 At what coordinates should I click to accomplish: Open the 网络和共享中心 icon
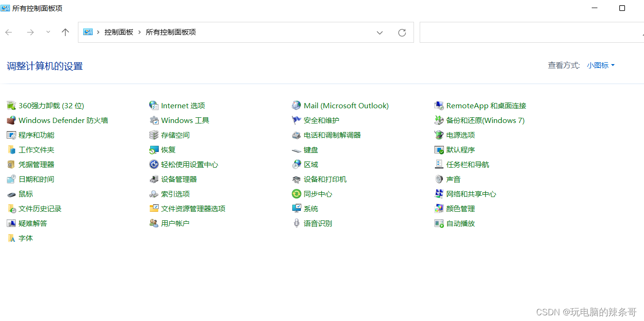pos(439,194)
